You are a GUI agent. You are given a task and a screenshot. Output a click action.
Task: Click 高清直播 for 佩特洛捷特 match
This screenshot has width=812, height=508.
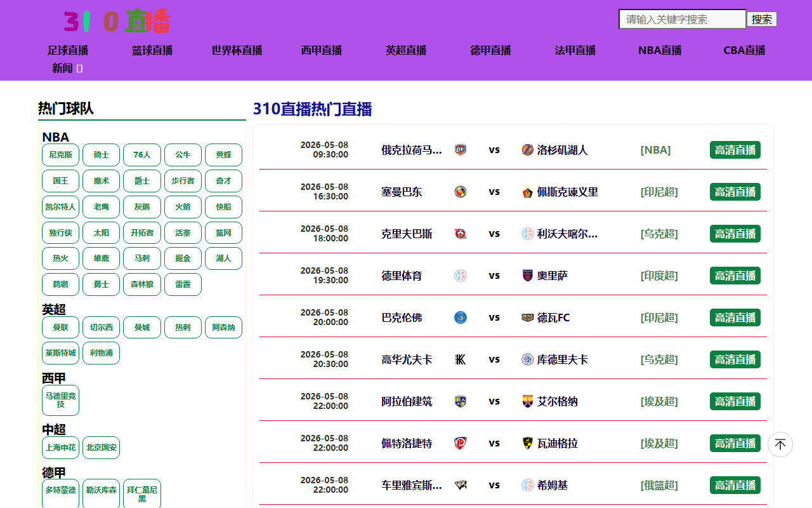(735, 443)
